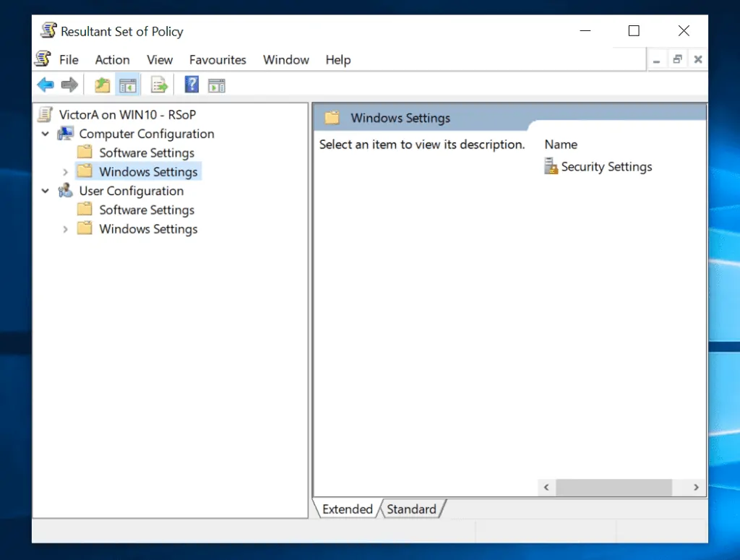Click folder icon in Windows Settings header
The height and width of the screenshot is (560, 740).
click(332, 118)
